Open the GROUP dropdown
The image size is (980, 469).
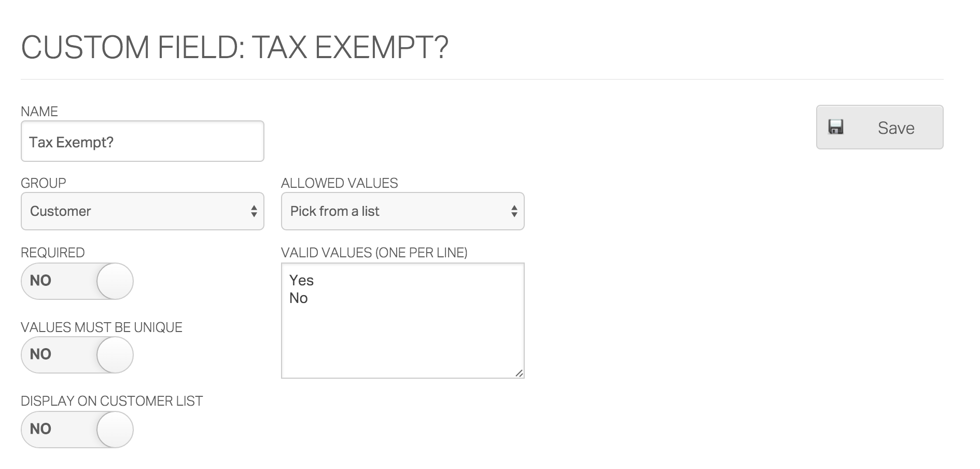coord(142,211)
